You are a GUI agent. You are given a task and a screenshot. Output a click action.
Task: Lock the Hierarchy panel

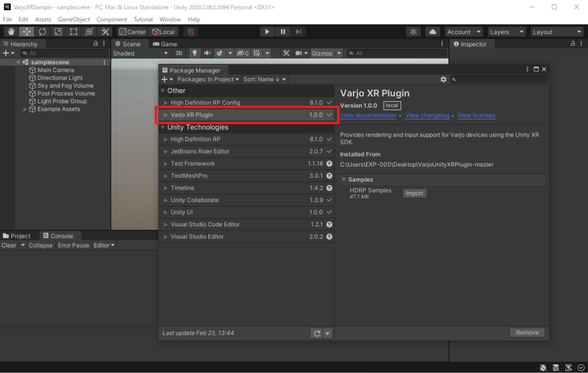[96, 44]
